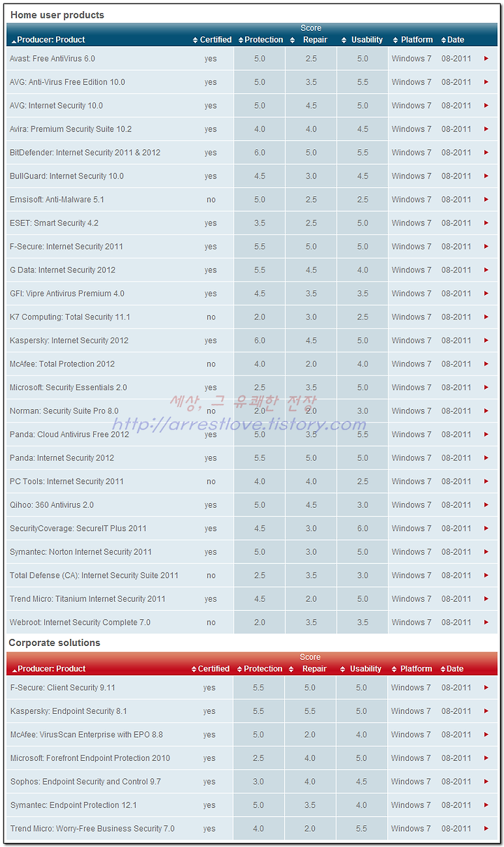Click 'no' certified value for Emsisoft Anti-Malware
The image size is (504, 847).
coord(211,200)
